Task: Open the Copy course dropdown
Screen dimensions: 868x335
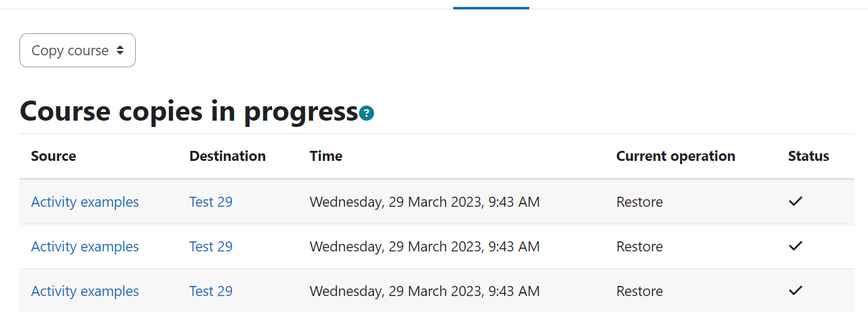Action: pyautogui.click(x=77, y=50)
